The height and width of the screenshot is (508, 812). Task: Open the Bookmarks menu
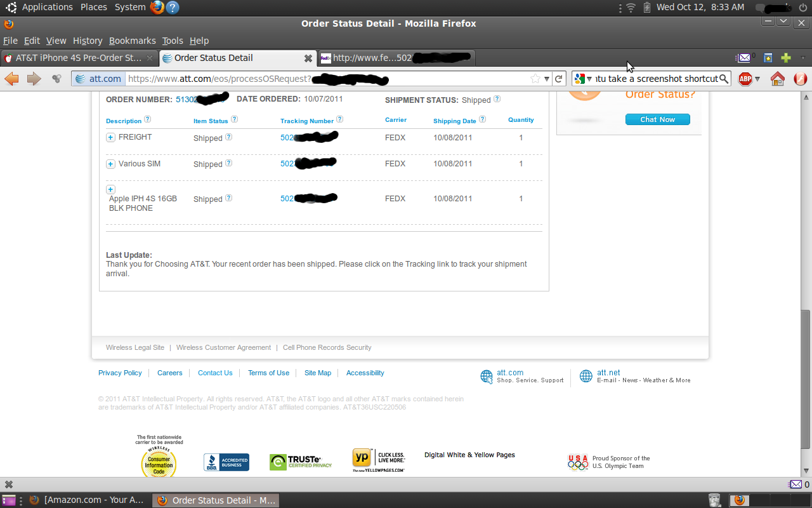coord(132,41)
